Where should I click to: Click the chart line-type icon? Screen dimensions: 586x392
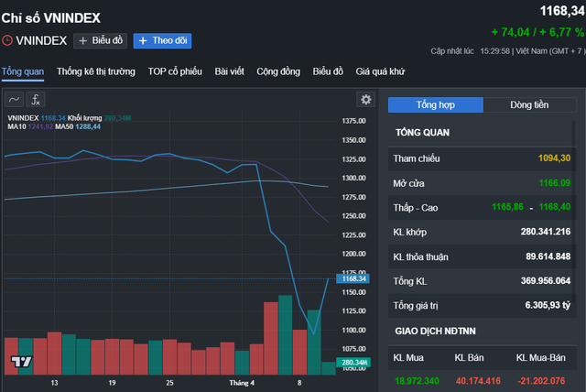coord(15,100)
